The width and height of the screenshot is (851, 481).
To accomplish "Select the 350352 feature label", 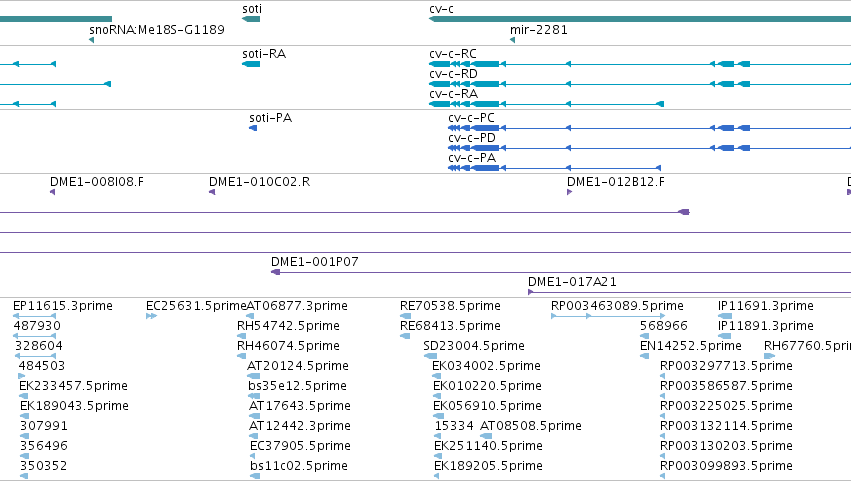I will click(43, 466).
